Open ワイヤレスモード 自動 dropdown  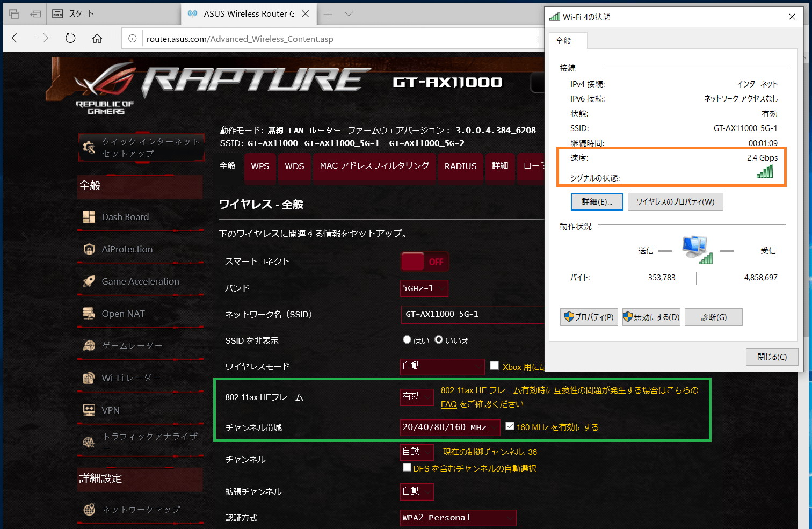442,366
